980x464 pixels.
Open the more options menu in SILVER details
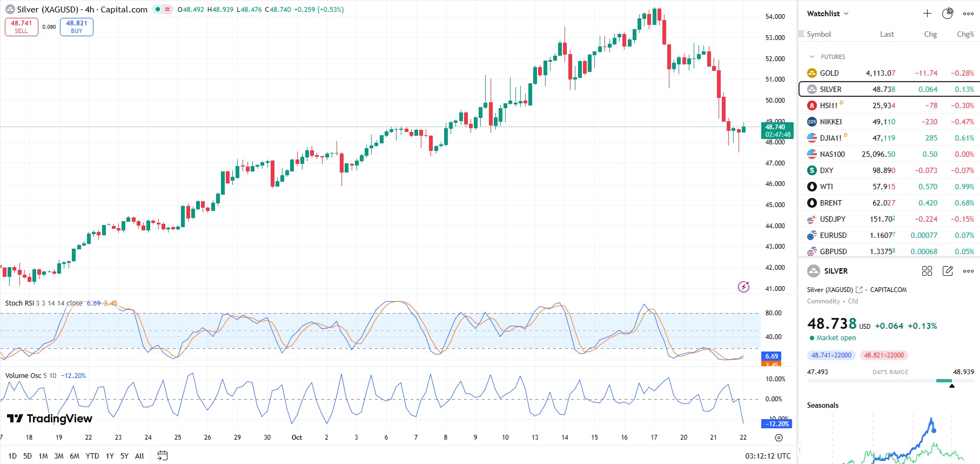click(x=968, y=271)
